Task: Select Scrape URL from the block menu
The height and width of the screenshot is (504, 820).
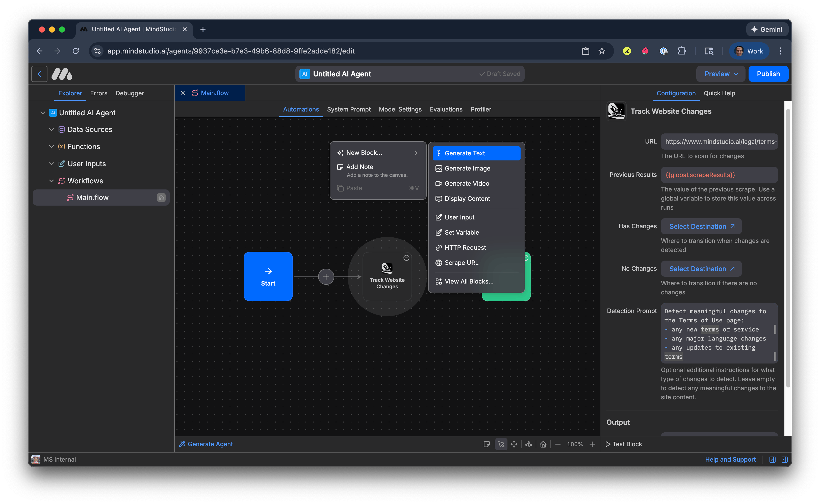Action: (461, 263)
